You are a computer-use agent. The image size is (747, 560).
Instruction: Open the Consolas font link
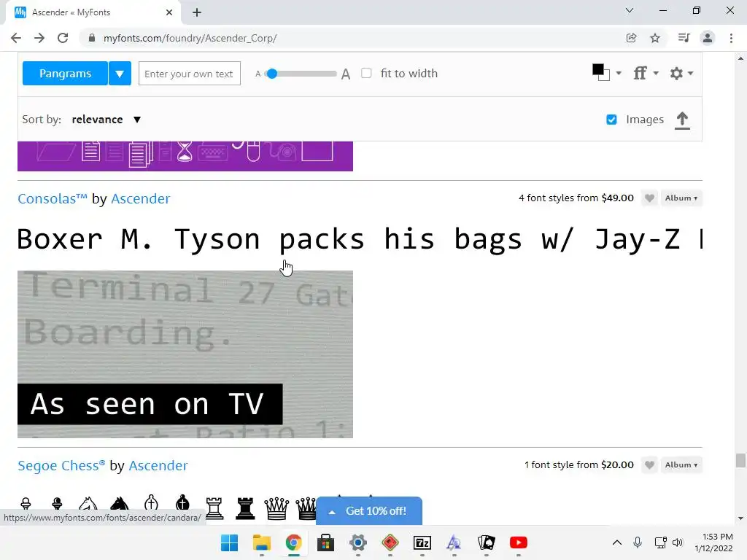[53, 198]
